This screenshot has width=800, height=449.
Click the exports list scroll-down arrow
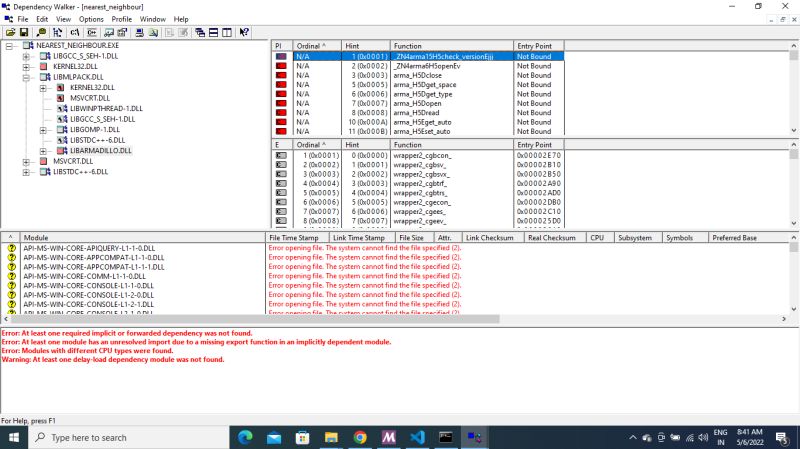[x=794, y=223]
